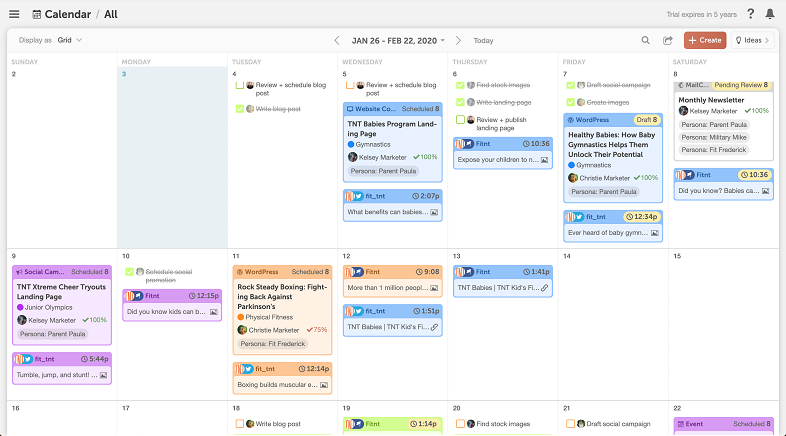
Task: Uncheck 'Write landing page' task
Action: [460, 102]
